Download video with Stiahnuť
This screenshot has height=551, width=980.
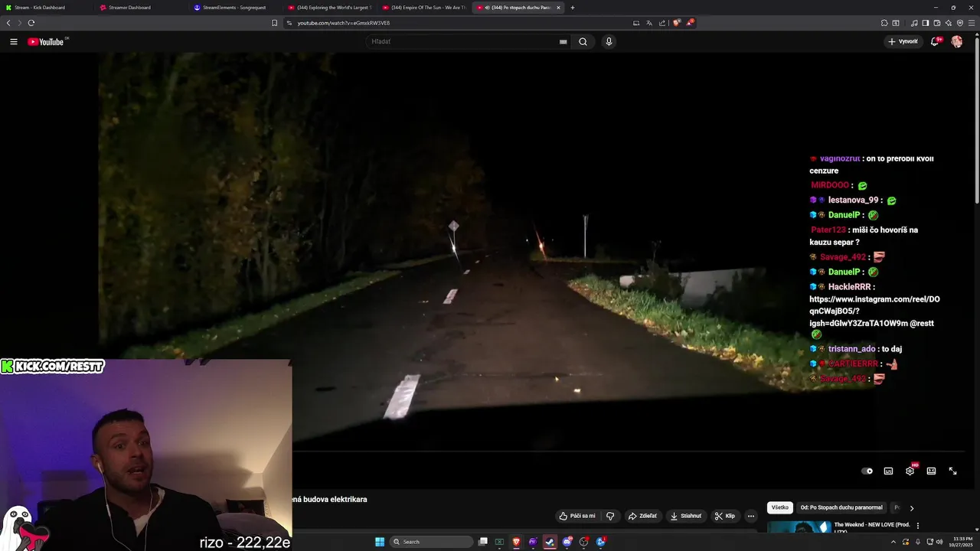tap(685, 516)
